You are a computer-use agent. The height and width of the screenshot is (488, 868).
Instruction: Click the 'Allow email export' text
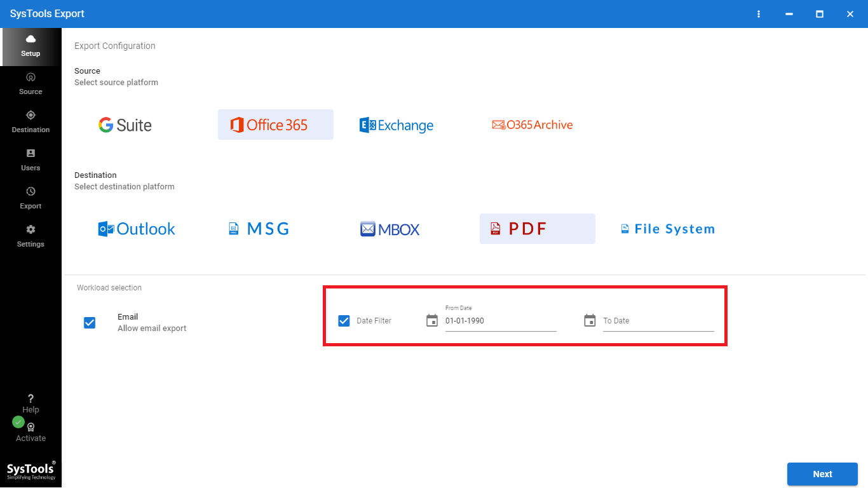pyautogui.click(x=152, y=329)
